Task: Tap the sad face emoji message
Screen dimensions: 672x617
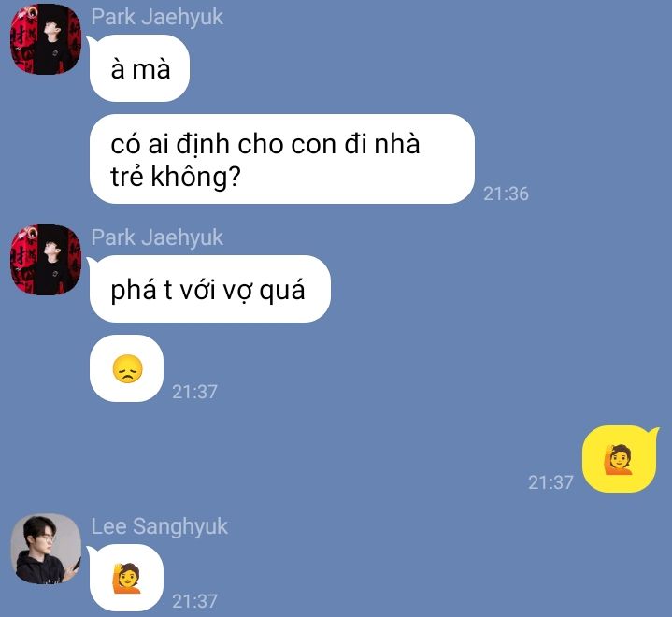Action: [x=127, y=368]
